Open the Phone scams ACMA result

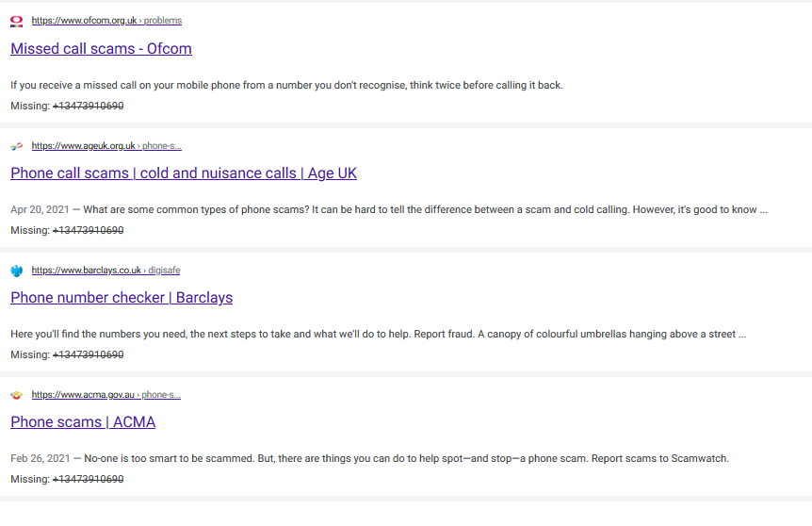point(83,421)
